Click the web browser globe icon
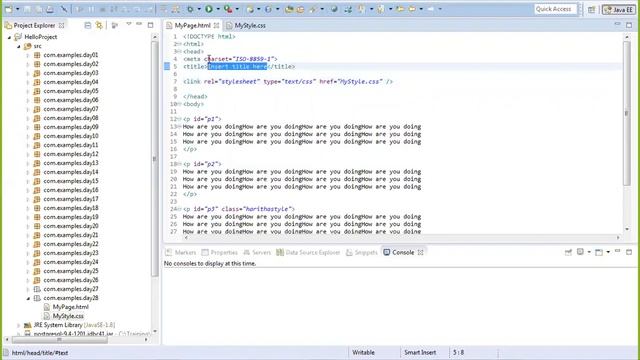Screen dimensions: 640x360 pyautogui.click(x=334, y=9)
